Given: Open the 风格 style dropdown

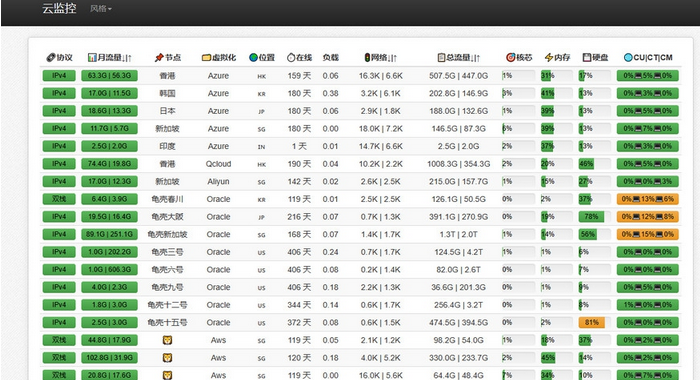Looking at the screenshot, I should [100, 8].
